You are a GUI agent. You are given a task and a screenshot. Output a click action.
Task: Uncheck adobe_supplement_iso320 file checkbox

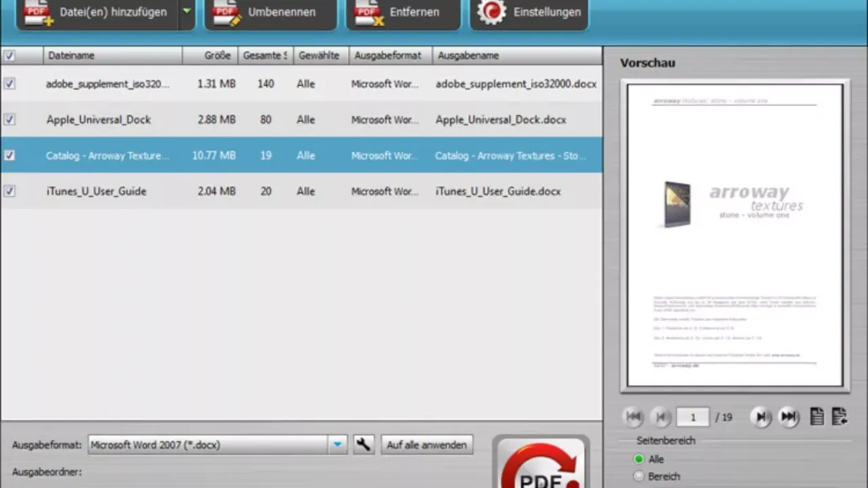click(9, 83)
